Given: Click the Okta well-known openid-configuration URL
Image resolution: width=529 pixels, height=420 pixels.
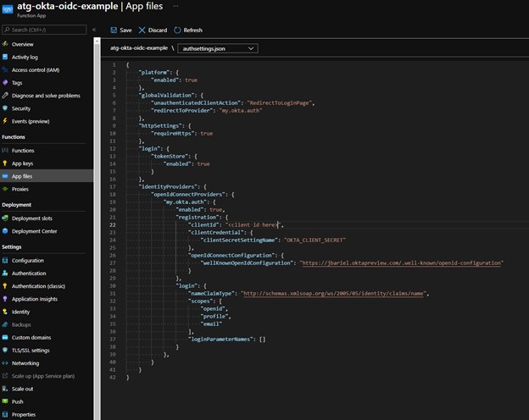Looking at the screenshot, I should click(x=401, y=263).
